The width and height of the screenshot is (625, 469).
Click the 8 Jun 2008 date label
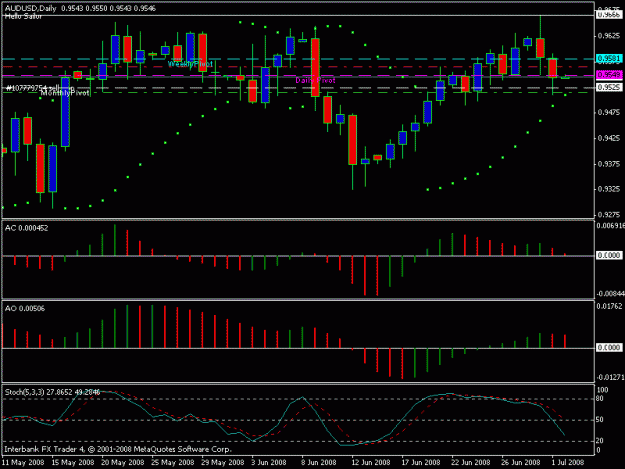(318, 462)
